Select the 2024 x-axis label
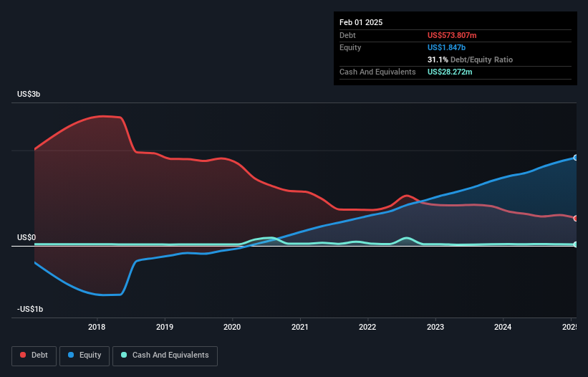The height and width of the screenshot is (377, 588). [x=503, y=327]
